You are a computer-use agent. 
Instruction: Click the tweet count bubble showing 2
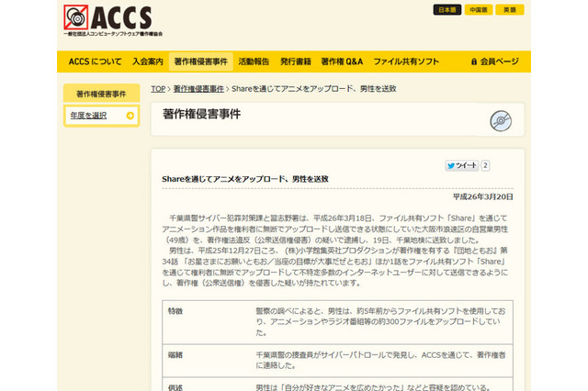485,165
